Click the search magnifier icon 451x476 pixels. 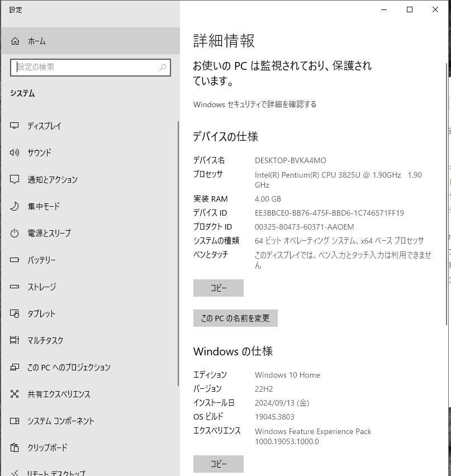(x=163, y=68)
